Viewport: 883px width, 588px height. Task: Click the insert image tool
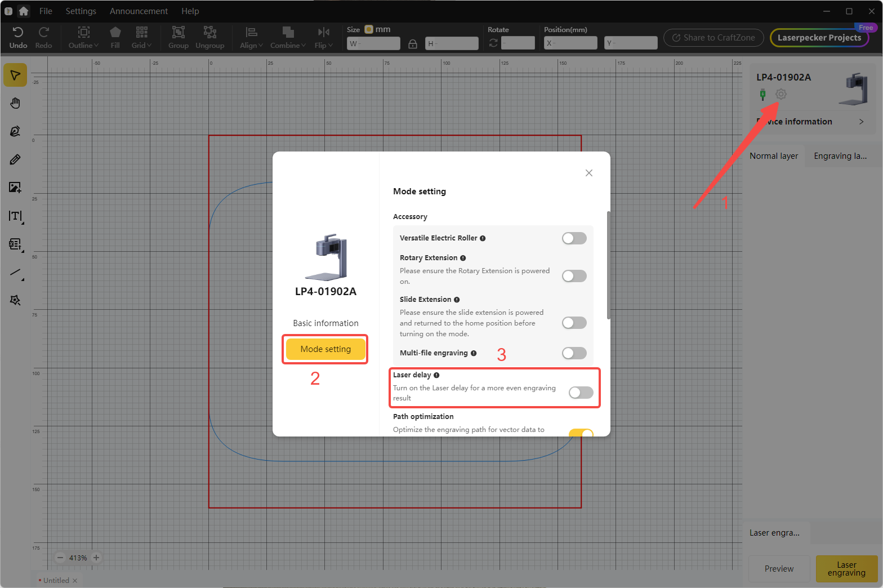[x=15, y=188]
